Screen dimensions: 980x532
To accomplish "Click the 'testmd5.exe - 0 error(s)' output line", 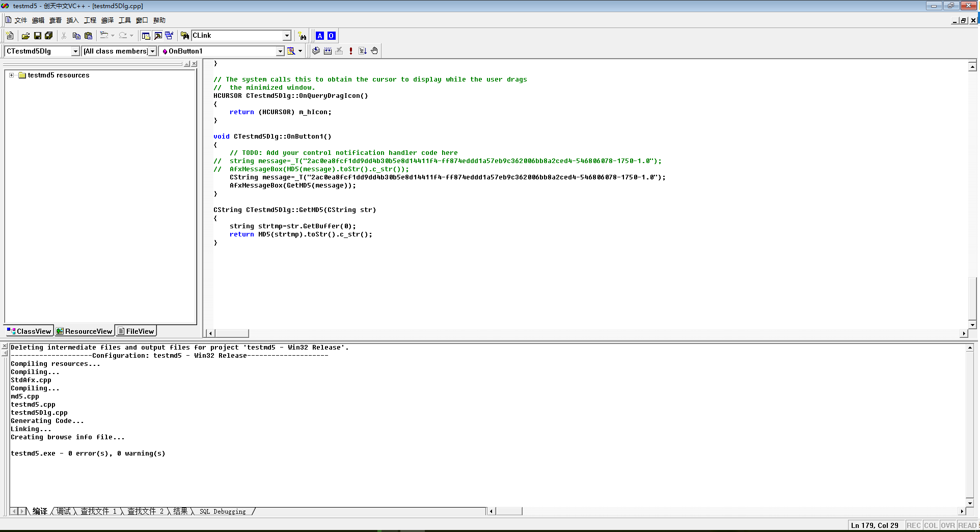I will coord(88,454).
